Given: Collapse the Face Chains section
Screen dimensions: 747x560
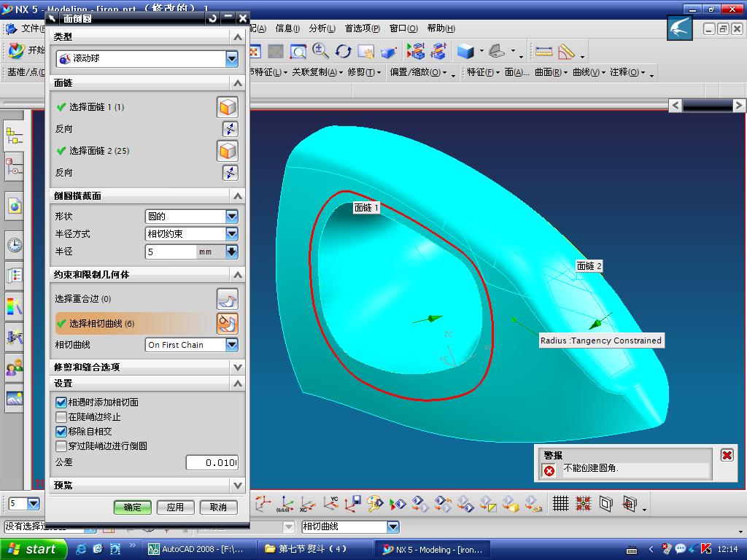Looking at the screenshot, I should point(238,83).
